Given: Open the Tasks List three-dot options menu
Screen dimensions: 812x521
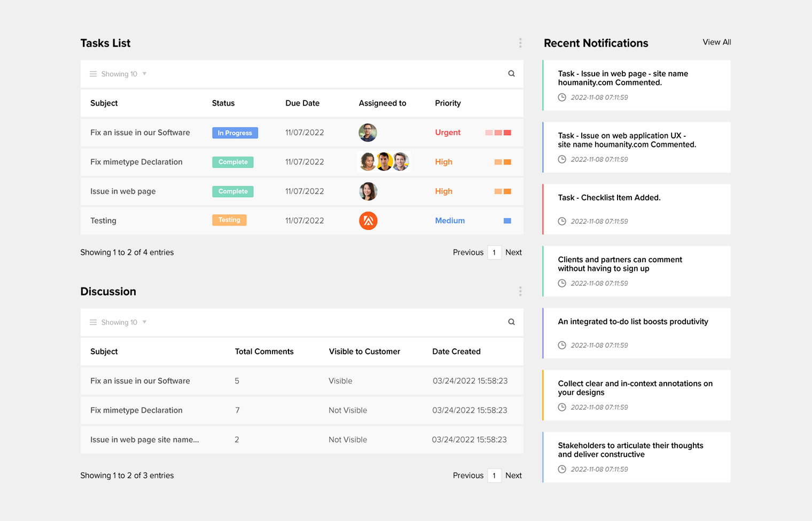Looking at the screenshot, I should 520,43.
